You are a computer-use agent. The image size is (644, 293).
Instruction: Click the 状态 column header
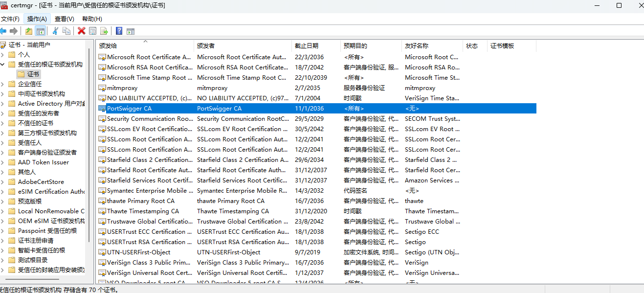[475, 45]
